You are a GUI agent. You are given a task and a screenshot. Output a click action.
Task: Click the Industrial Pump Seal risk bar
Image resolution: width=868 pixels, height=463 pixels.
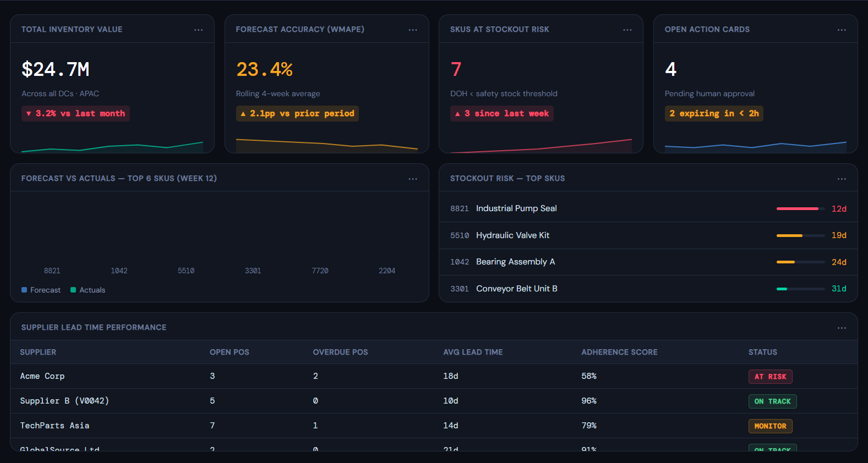pos(801,209)
